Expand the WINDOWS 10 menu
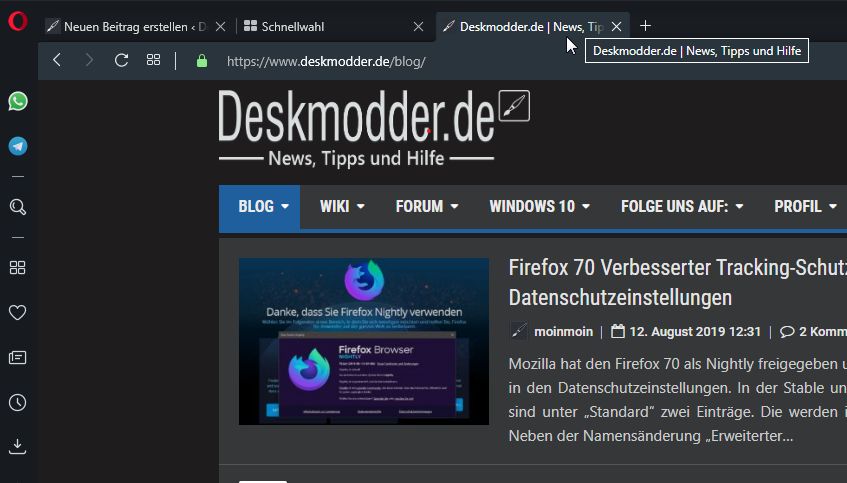The height and width of the screenshot is (483, 847). pos(540,206)
